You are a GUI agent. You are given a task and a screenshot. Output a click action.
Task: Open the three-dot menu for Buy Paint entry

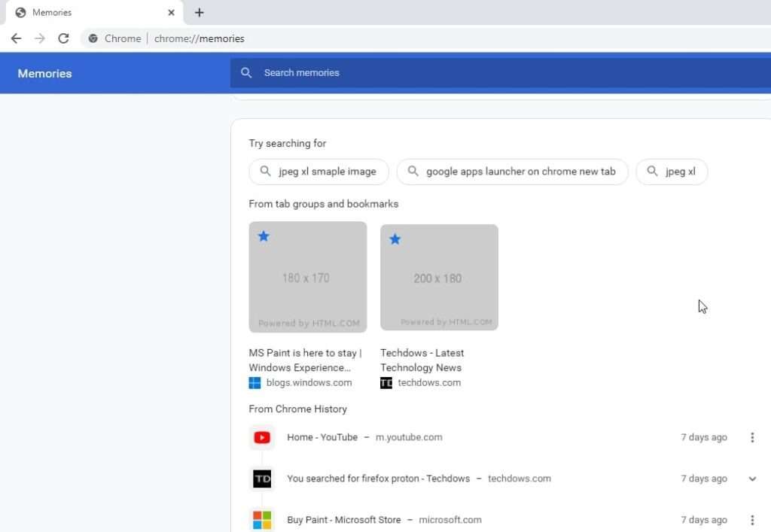751,519
